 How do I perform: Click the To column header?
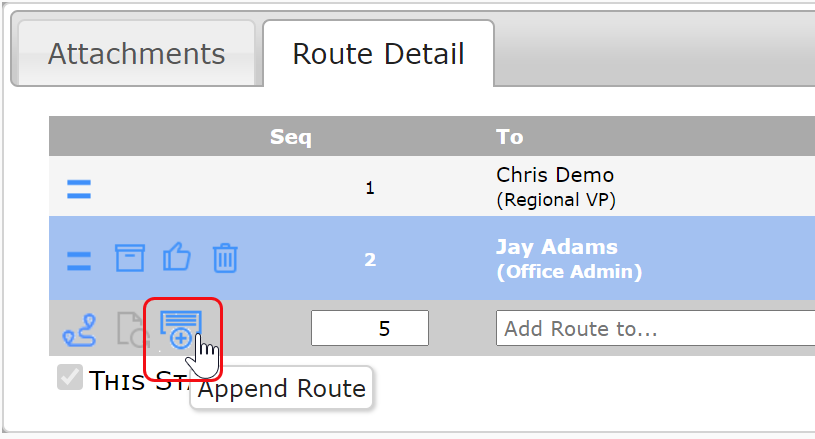click(x=509, y=137)
